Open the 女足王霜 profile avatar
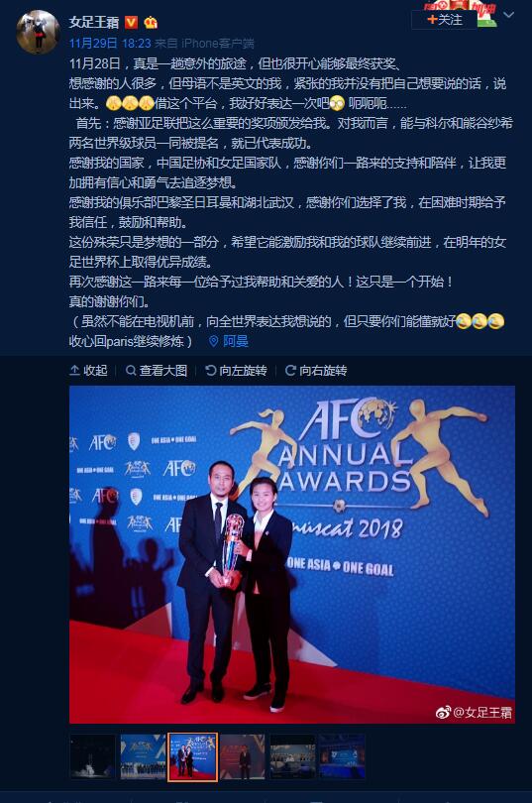532x803 pixels. [38, 33]
